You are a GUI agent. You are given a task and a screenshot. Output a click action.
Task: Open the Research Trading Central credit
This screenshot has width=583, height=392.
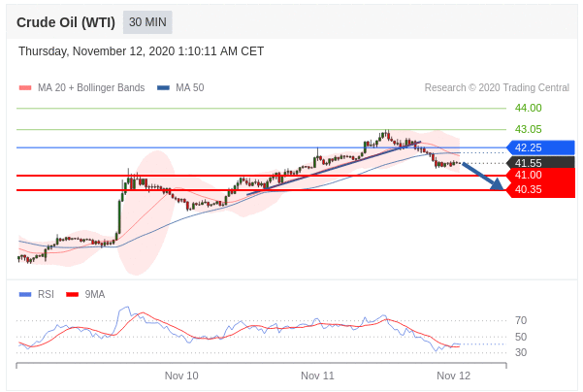point(497,88)
